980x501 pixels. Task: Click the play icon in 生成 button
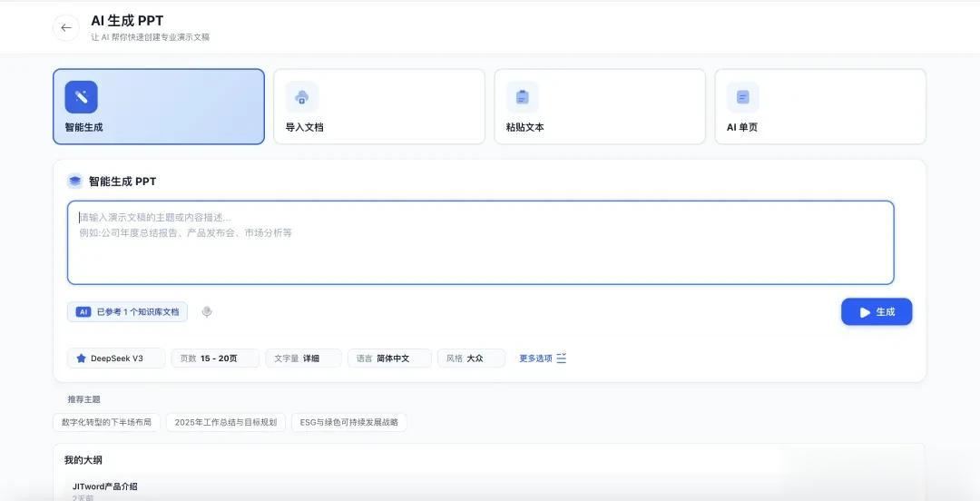pos(865,312)
